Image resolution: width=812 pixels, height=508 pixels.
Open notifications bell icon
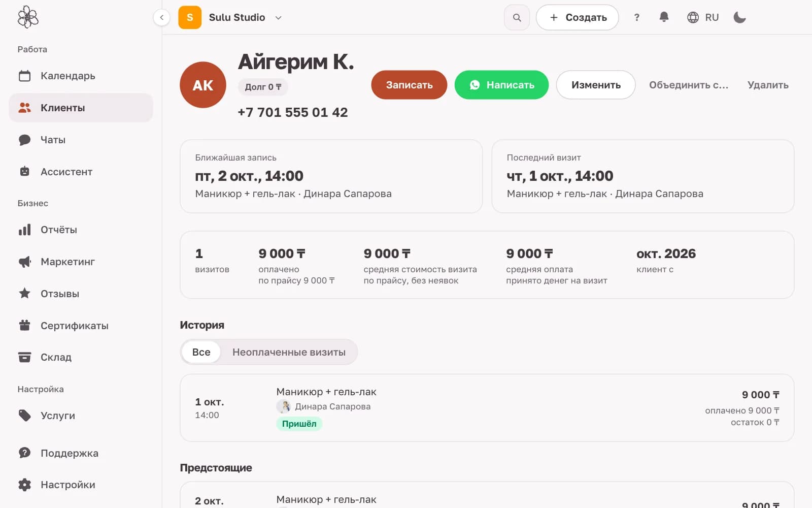[664, 17]
